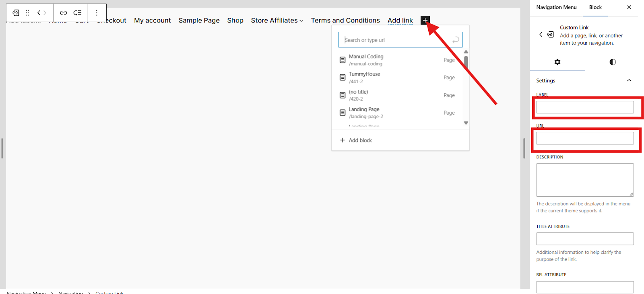Image resolution: width=644 pixels, height=294 pixels.
Task: Go back with the sidebar left chevron
Action: pos(541,35)
